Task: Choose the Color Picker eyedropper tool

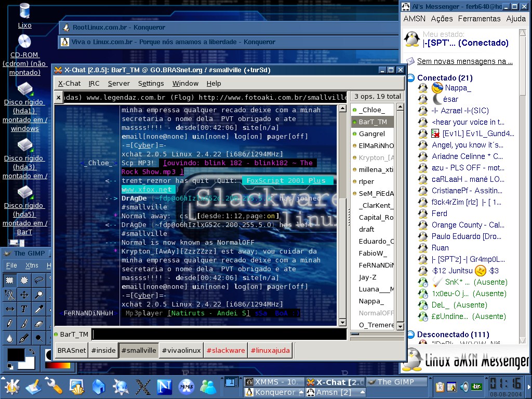Action: [38, 309]
